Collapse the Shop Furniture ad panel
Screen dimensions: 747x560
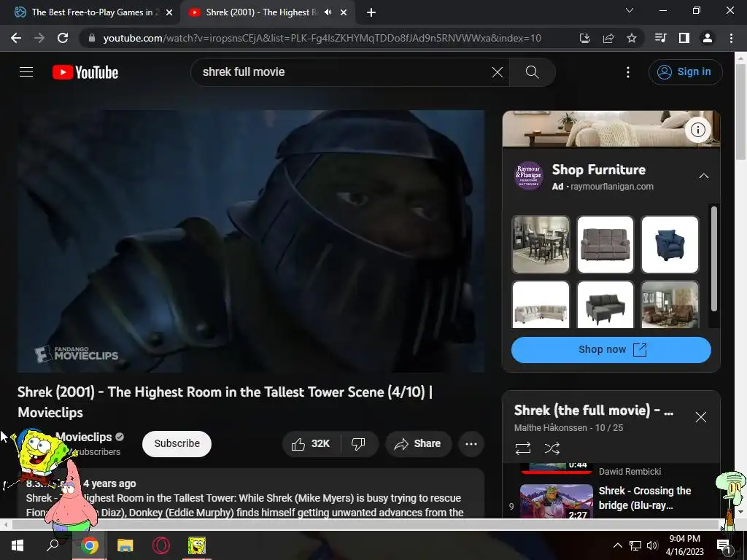click(x=704, y=176)
